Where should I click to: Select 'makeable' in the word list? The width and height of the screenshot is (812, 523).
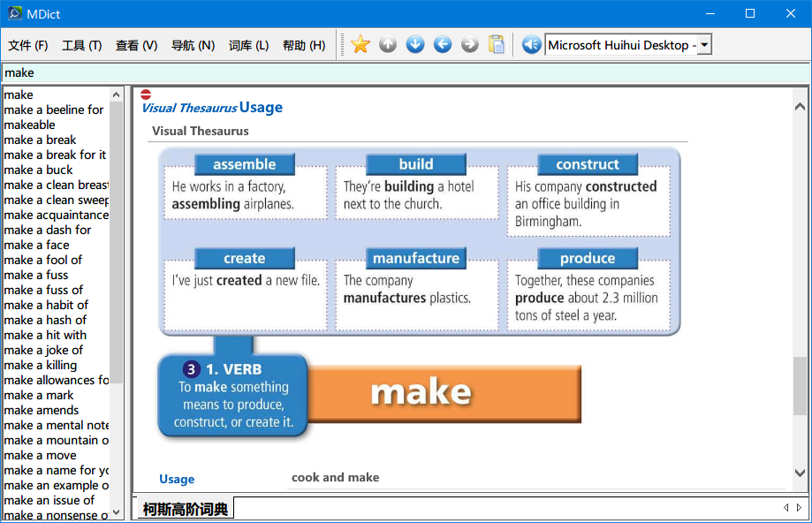tap(29, 125)
